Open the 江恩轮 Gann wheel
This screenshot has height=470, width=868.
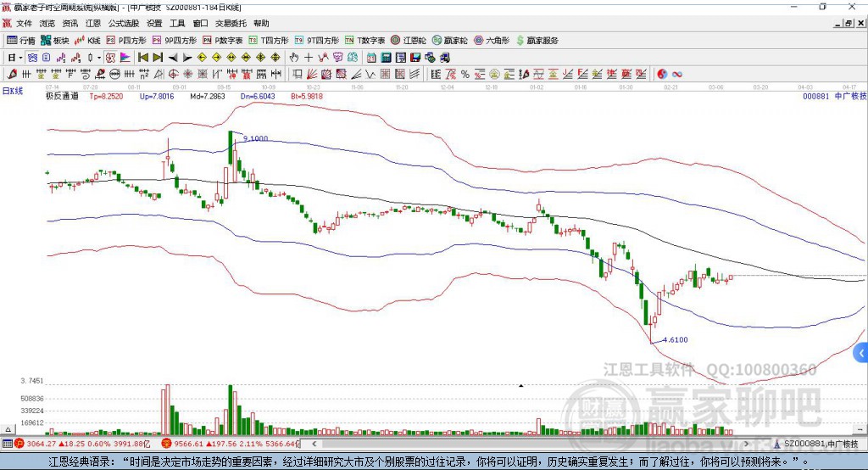pyautogui.click(x=409, y=41)
